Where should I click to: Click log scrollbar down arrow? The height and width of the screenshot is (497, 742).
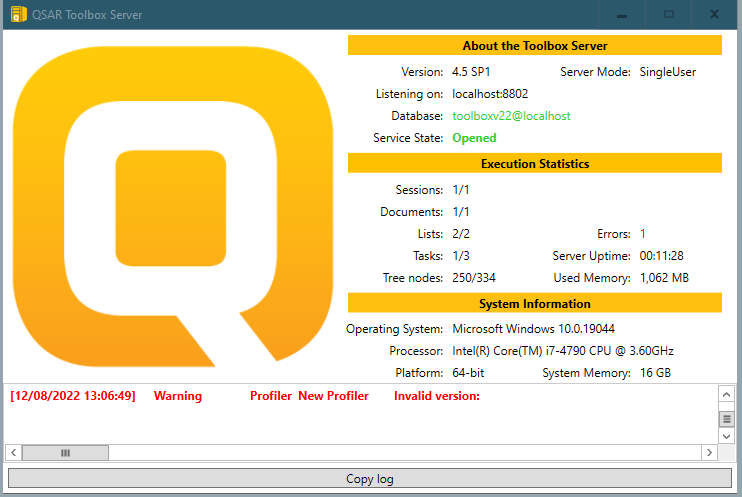click(726, 436)
